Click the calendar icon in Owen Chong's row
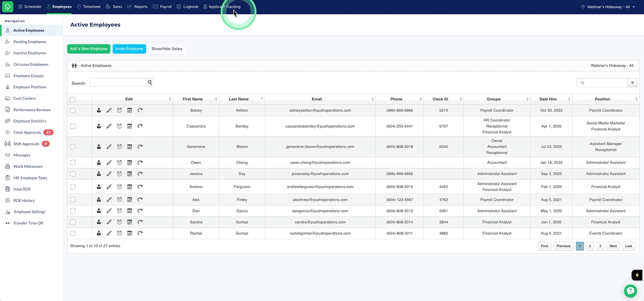 coord(130,163)
